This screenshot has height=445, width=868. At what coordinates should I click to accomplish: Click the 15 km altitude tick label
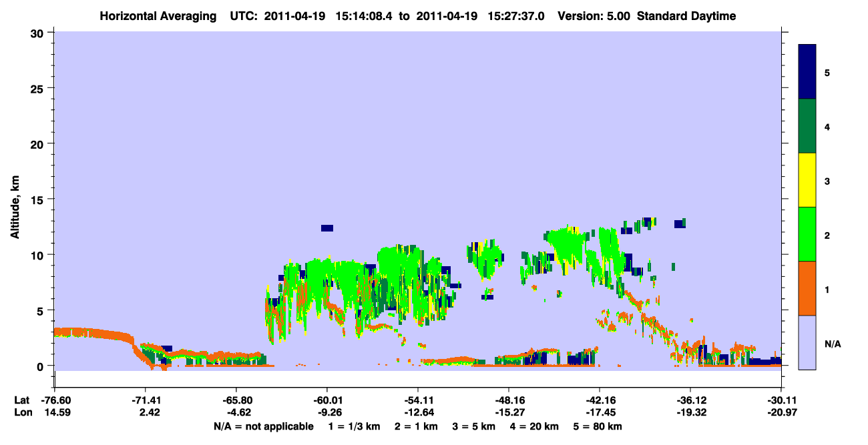point(38,199)
